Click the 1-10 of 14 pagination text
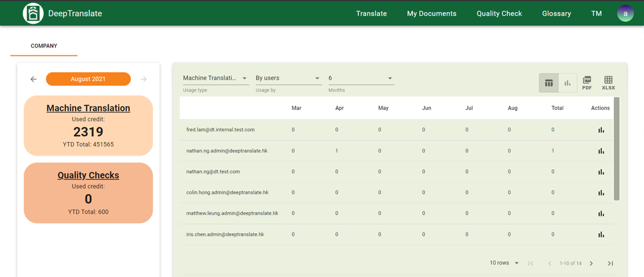The width and height of the screenshot is (644, 277). pos(571,263)
